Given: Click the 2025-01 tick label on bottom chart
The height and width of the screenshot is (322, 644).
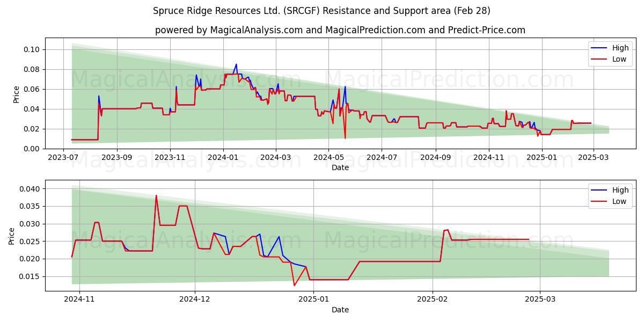Looking at the screenshot, I should 313,300.
